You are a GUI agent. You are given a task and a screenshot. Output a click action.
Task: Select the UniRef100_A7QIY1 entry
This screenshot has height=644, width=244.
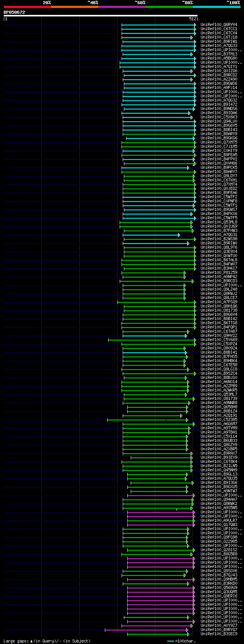coord(219,66)
